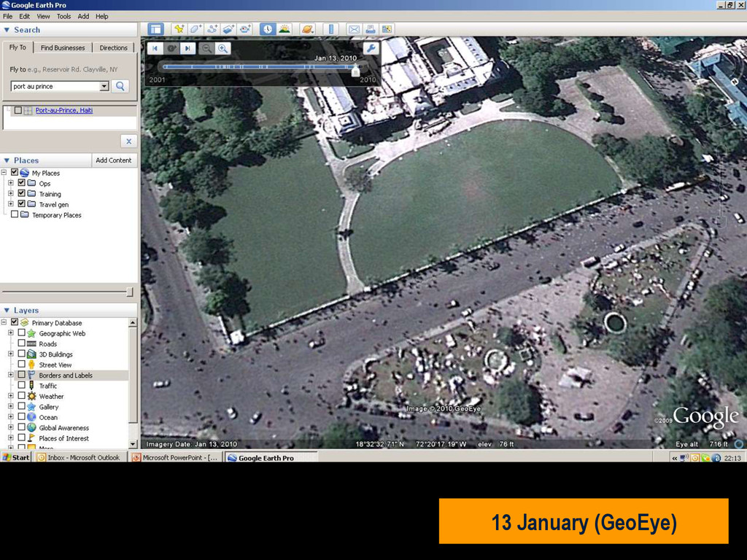Click the Windows Start button
This screenshot has height=560, width=747.
pos(16,457)
